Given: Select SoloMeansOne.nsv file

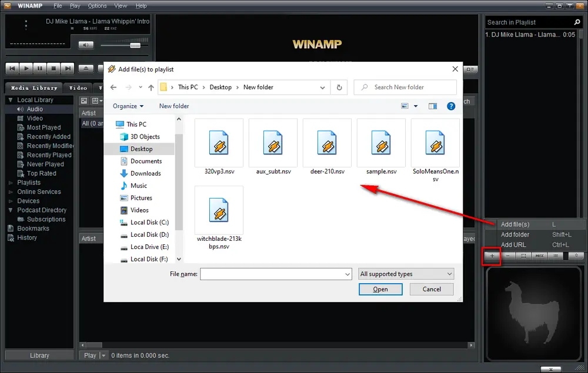Looking at the screenshot, I should coord(435,151).
